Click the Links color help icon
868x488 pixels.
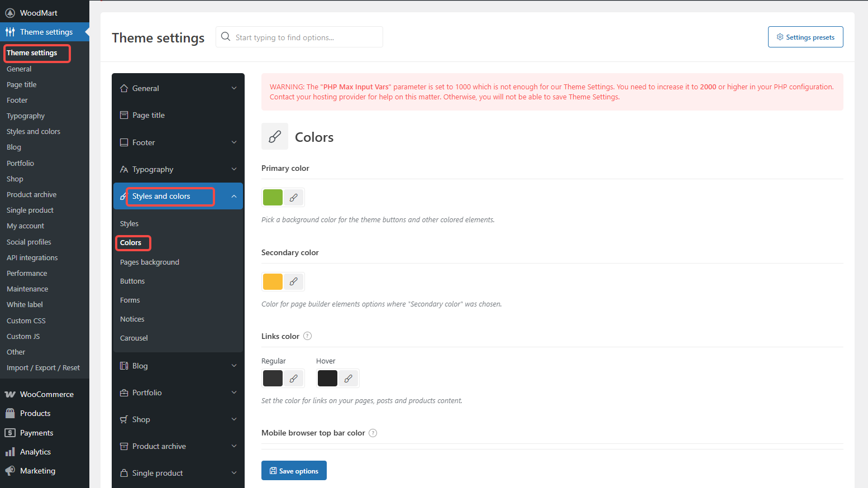click(307, 336)
